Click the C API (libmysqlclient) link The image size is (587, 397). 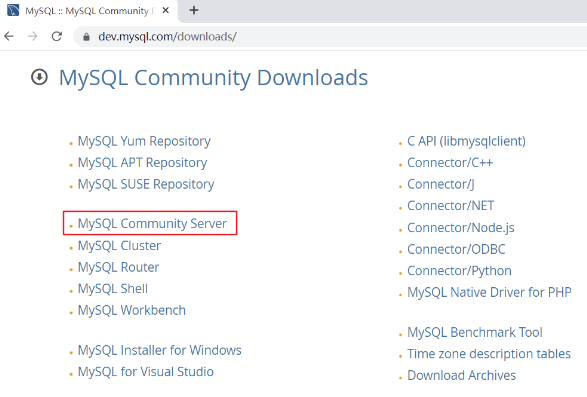click(466, 141)
